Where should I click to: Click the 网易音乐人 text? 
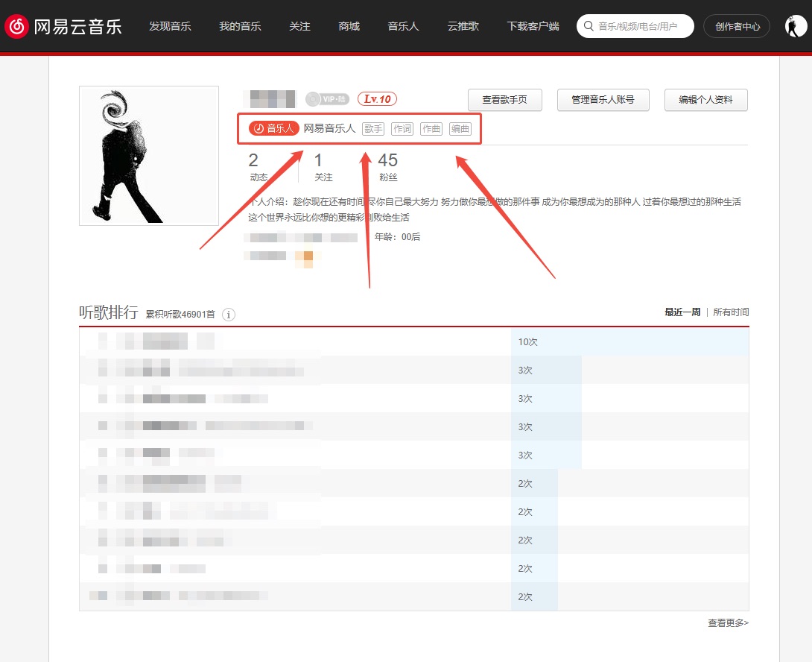click(329, 128)
